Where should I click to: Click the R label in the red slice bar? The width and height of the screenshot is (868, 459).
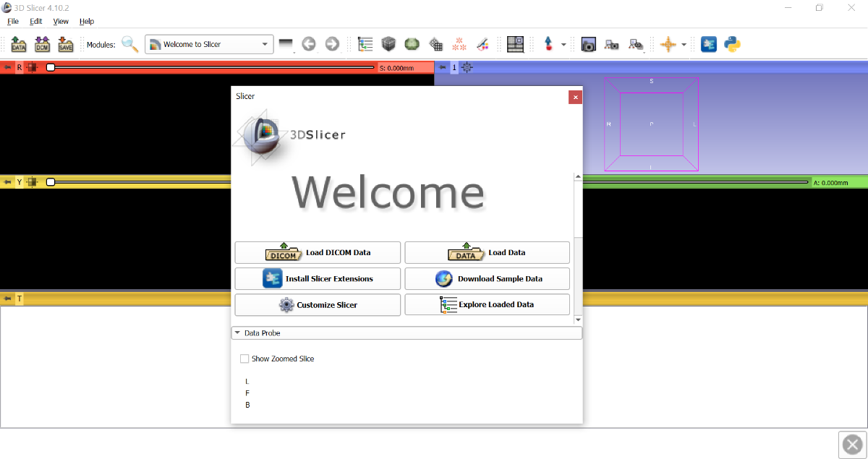click(x=20, y=67)
